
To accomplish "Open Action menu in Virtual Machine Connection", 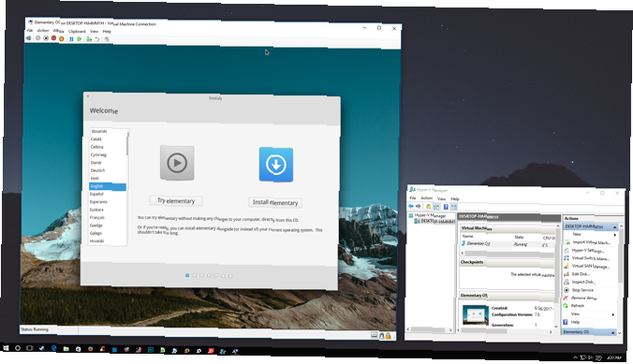I will click(x=43, y=30).
